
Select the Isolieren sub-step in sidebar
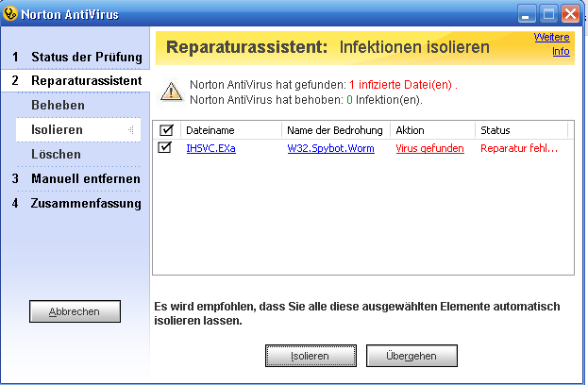78,129
